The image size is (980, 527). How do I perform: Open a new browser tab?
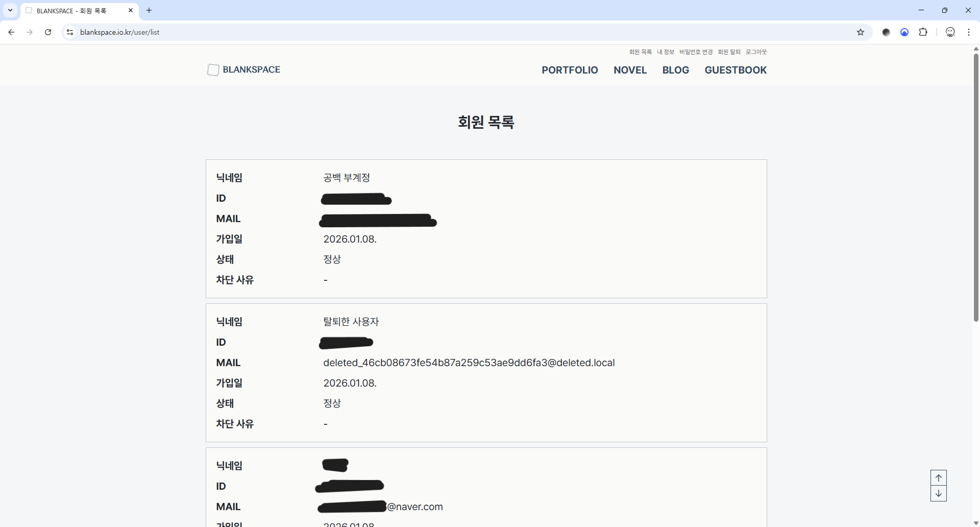[x=149, y=10]
